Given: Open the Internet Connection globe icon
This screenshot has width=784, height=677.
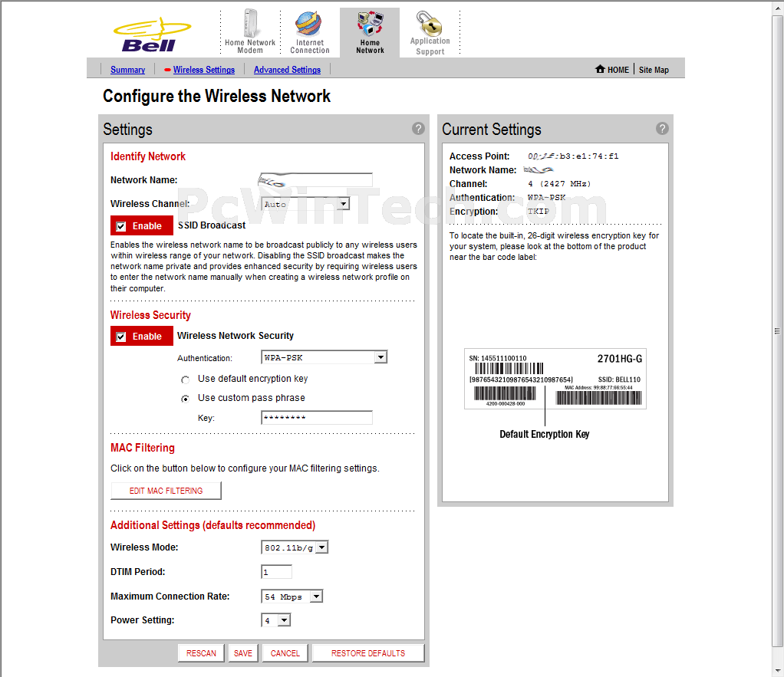Looking at the screenshot, I should pyautogui.click(x=308, y=24).
